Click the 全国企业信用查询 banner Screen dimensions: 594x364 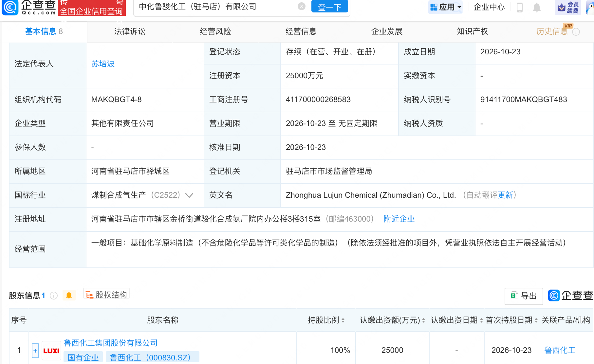tap(92, 8)
